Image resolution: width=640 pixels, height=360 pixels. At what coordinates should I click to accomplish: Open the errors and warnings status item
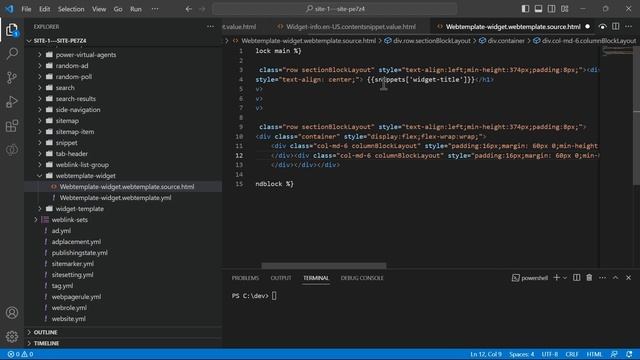click(20, 354)
